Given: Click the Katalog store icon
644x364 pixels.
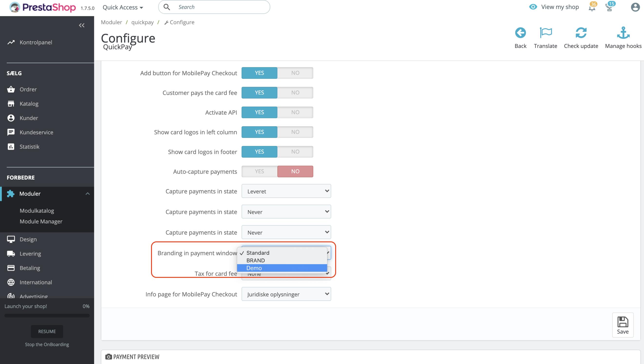Looking at the screenshot, I should (x=11, y=103).
